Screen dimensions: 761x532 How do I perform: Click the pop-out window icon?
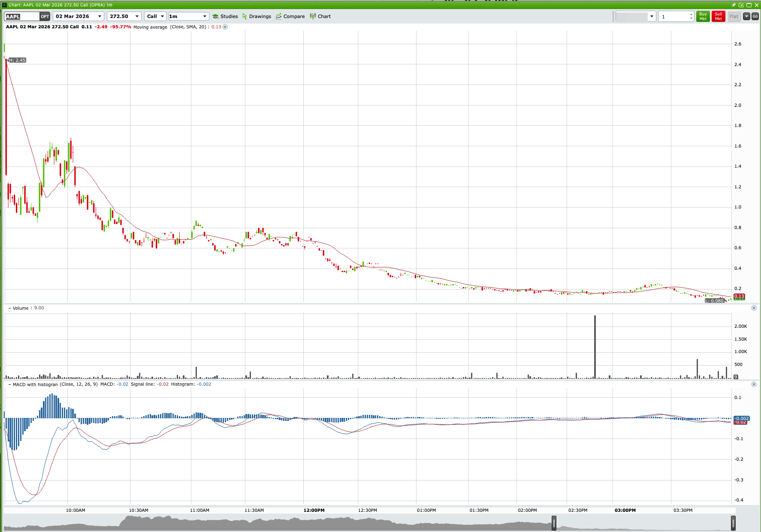(x=741, y=5)
